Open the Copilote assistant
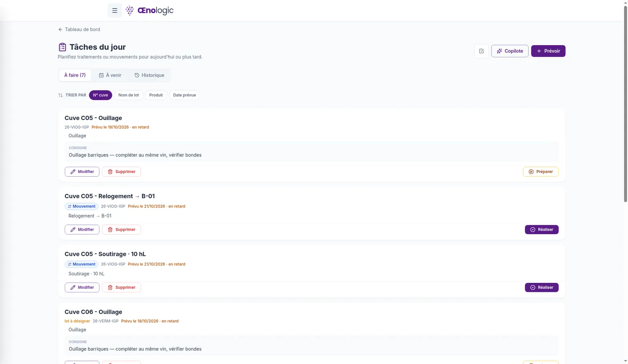This screenshot has width=628, height=364. [510, 51]
